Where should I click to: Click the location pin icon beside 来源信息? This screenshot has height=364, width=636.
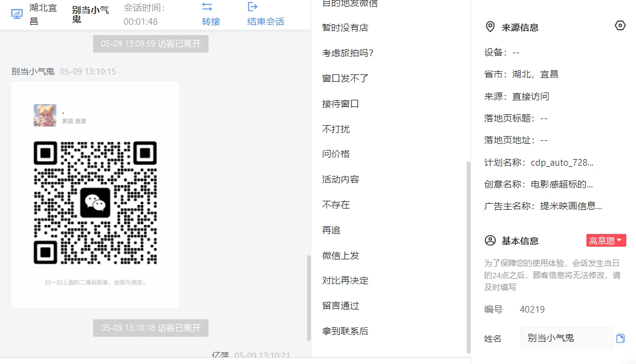490,27
